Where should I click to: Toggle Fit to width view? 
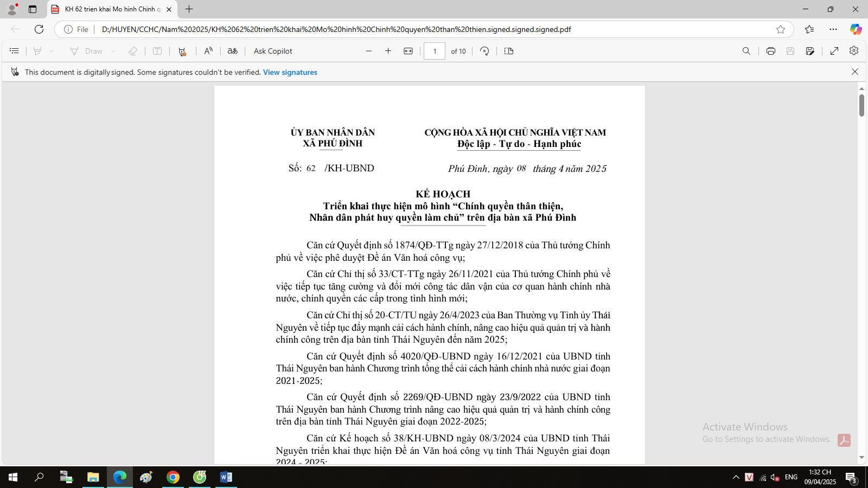tap(408, 51)
